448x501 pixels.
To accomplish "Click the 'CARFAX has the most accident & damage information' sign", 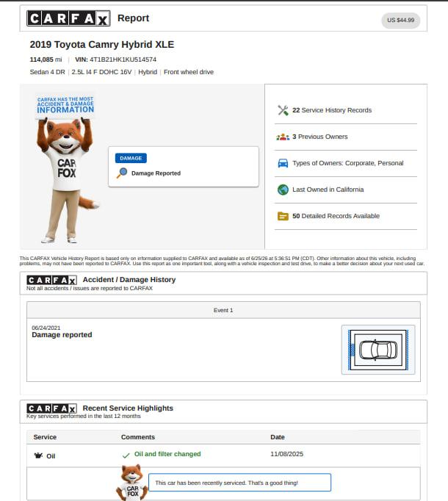I will pos(65,106).
